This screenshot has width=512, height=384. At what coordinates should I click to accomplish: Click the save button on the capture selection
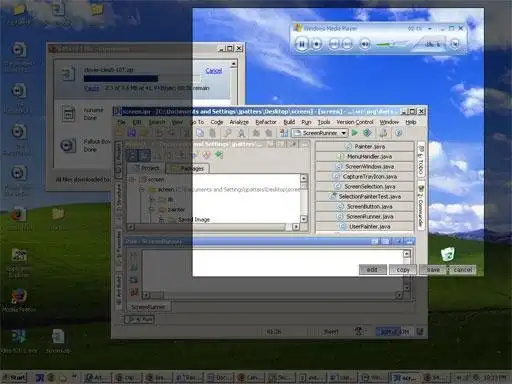(x=433, y=269)
